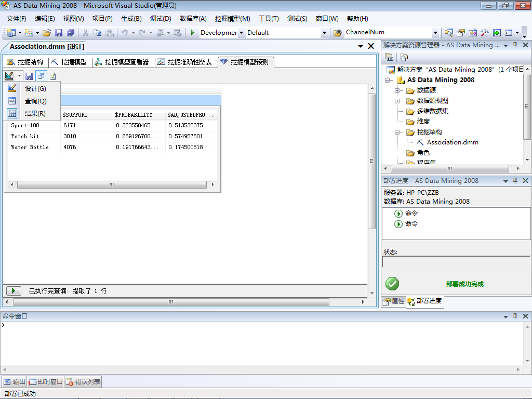532x399 pixels.
Task: Click the green run-query play icon in status row
Action: (14, 291)
